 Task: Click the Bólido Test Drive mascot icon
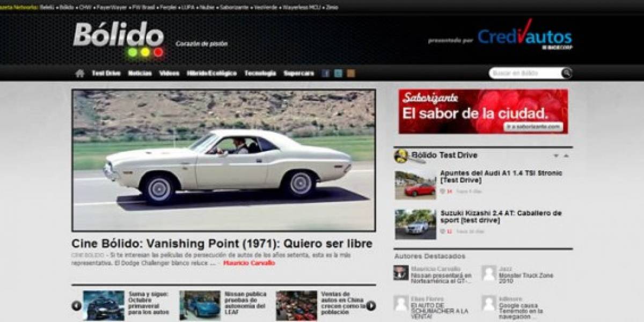click(401, 156)
